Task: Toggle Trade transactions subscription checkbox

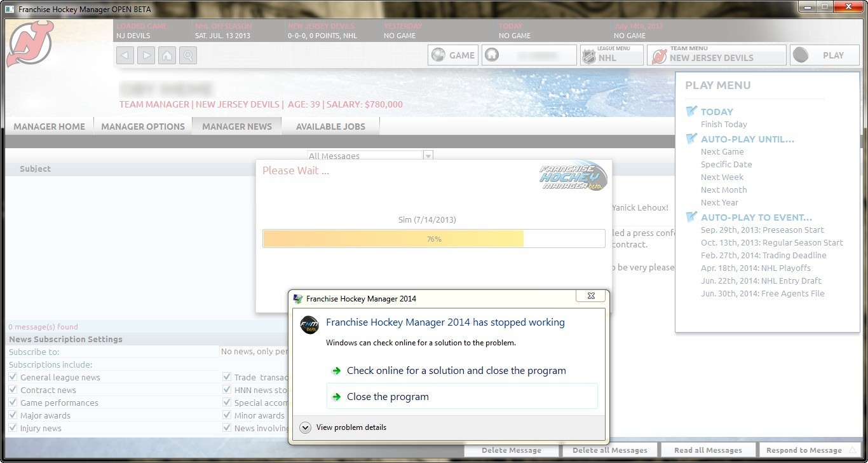Action: tap(227, 377)
